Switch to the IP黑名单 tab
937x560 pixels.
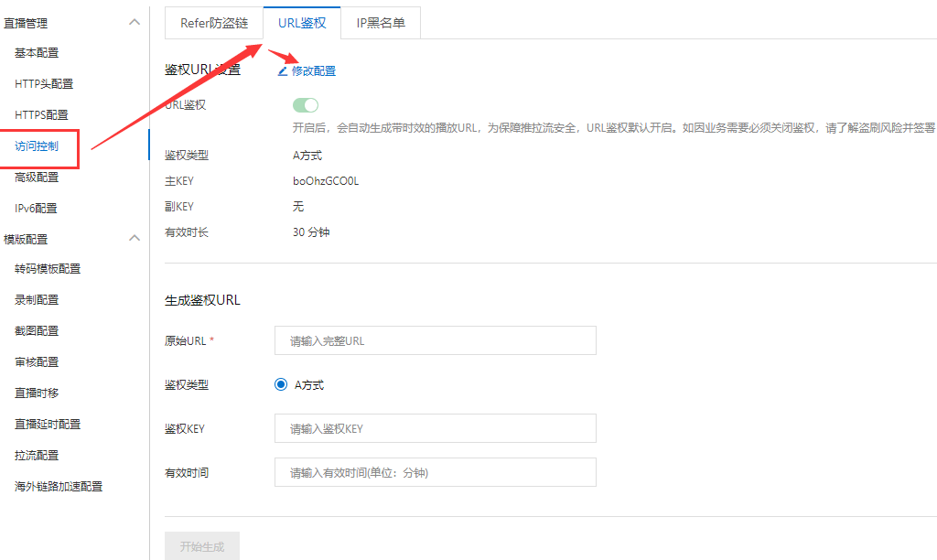[381, 23]
